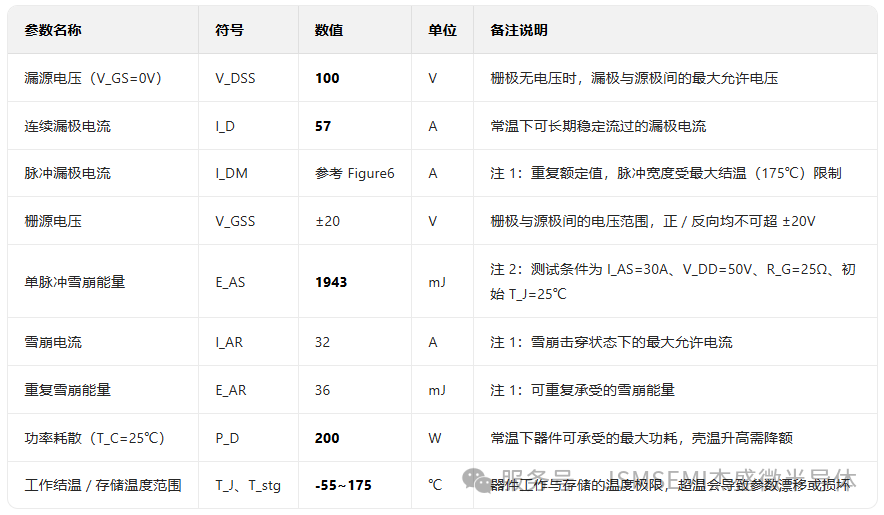Image resolution: width=884 pixels, height=515 pixels.
Task: Click the 备注说明 column header
Action: click(518, 30)
